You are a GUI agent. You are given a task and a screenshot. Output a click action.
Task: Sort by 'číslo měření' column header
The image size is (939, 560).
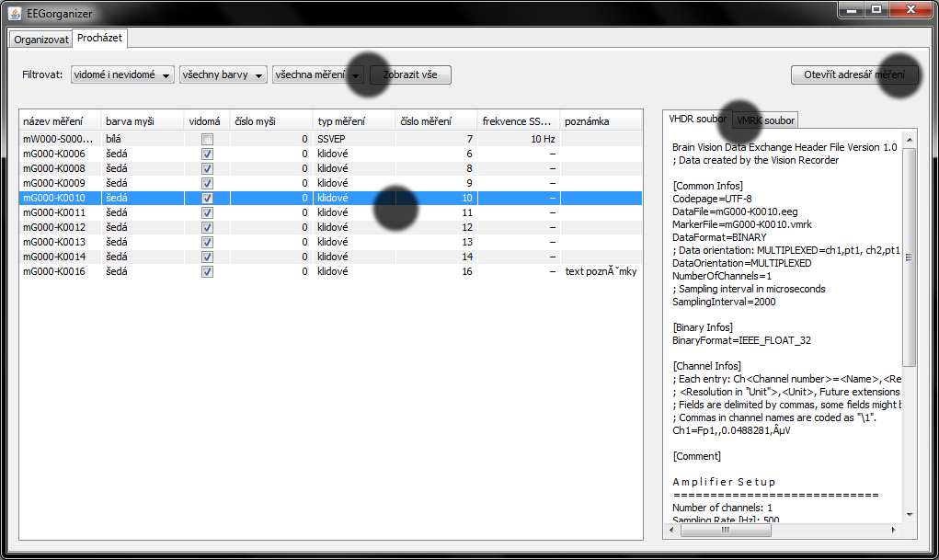[x=435, y=121]
